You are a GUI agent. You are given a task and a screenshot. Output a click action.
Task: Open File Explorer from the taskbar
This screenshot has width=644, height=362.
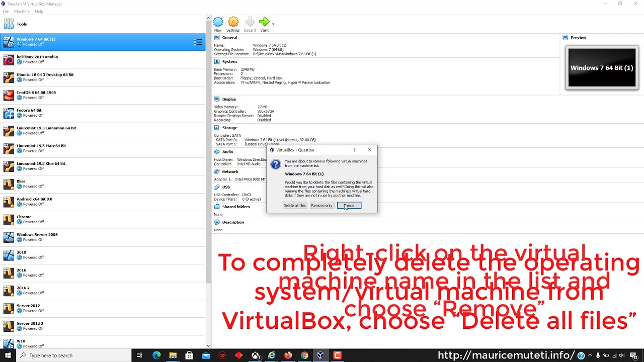173,355
